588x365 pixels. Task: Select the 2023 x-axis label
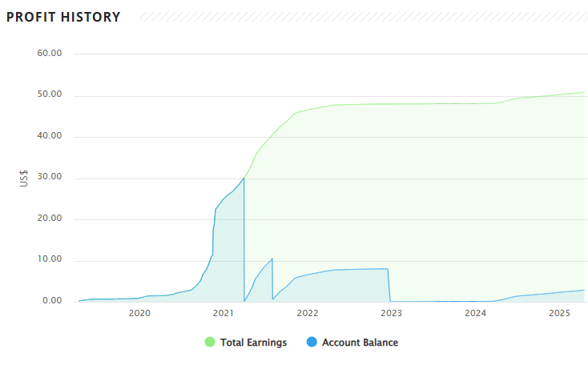pos(392,313)
